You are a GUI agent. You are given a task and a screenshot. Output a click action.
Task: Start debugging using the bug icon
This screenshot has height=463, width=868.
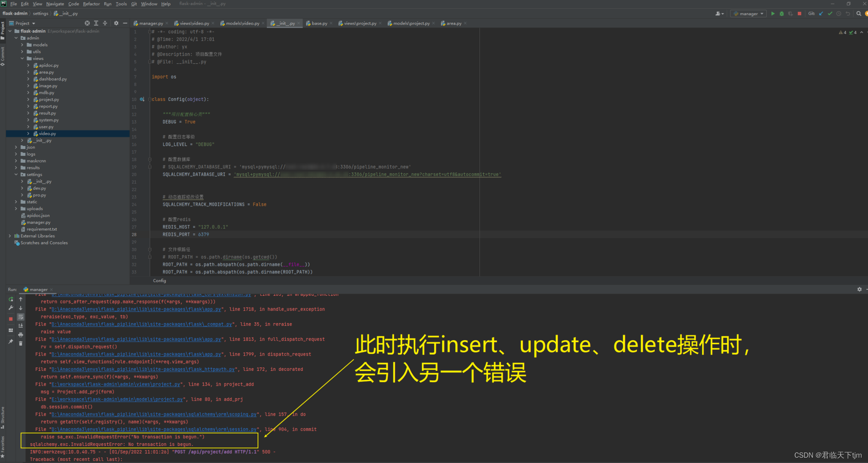(782, 14)
